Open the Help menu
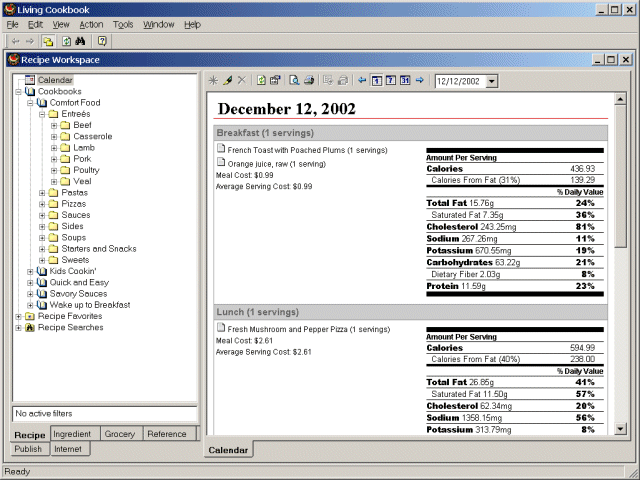Image resolution: width=640 pixels, height=480 pixels. pos(192,24)
